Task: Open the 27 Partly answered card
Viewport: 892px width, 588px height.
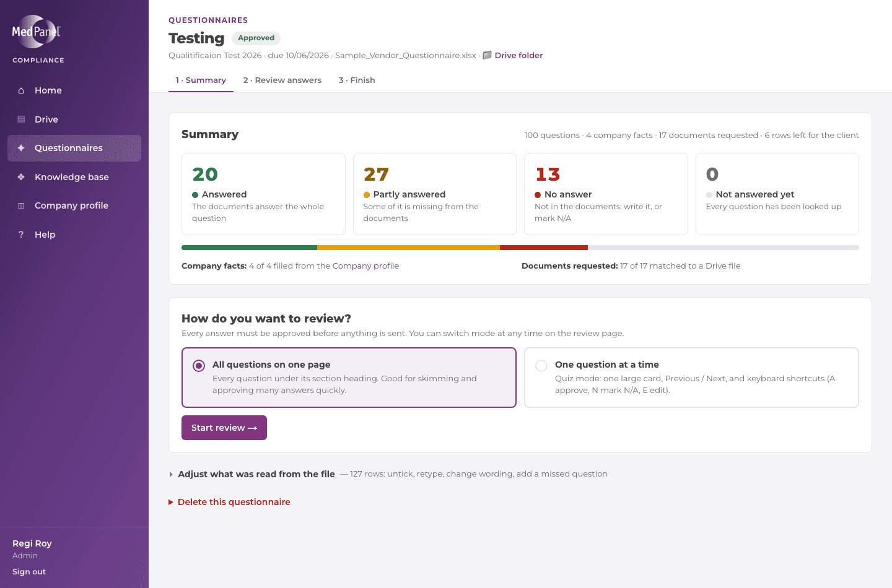Action: tap(435, 194)
